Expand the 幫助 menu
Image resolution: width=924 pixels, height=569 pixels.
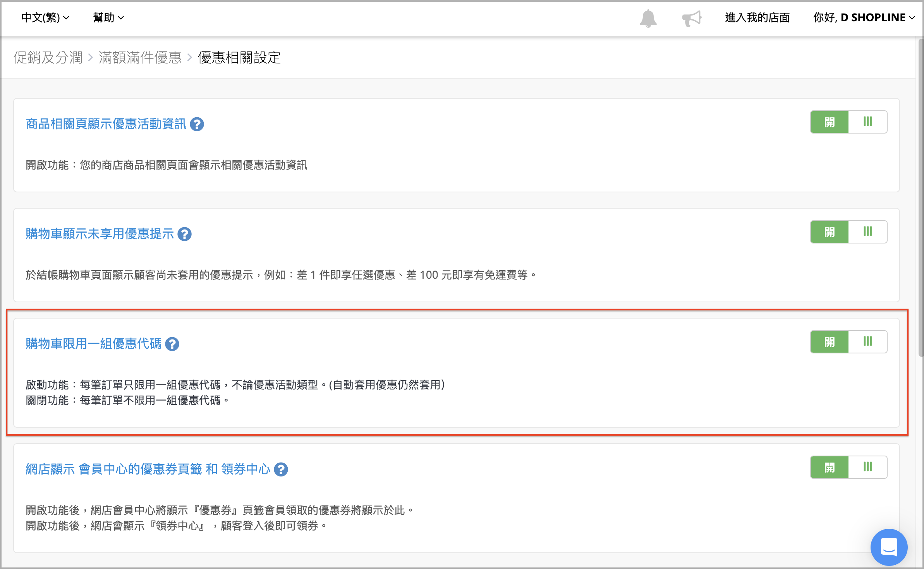[108, 17]
